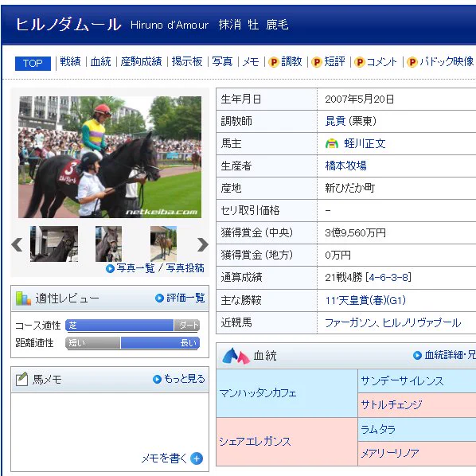Viewport: 476px width, 476px height.
Task: Click the 馬メモ notepad icon
Action: 21,379
